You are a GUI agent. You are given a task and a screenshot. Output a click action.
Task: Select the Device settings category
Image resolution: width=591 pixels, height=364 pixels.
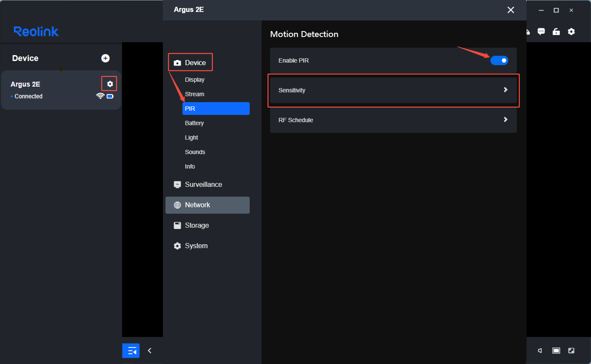pyautogui.click(x=190, y=63)
